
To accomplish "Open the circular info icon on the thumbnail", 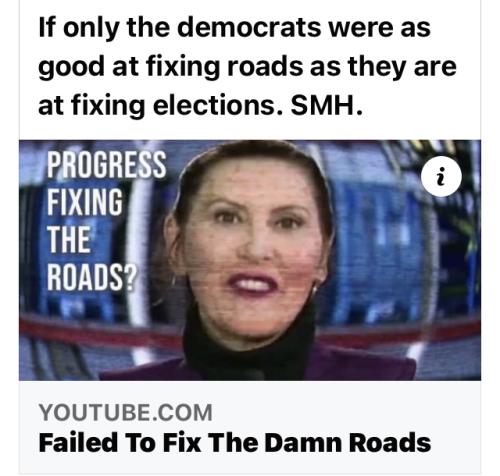I will point(441,176).
